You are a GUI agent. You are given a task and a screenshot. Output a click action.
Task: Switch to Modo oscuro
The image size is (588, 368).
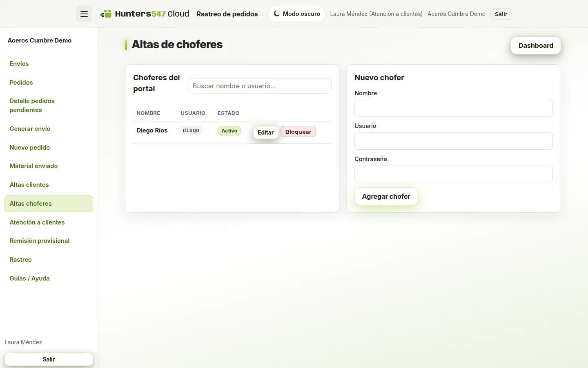coord(297,14)
